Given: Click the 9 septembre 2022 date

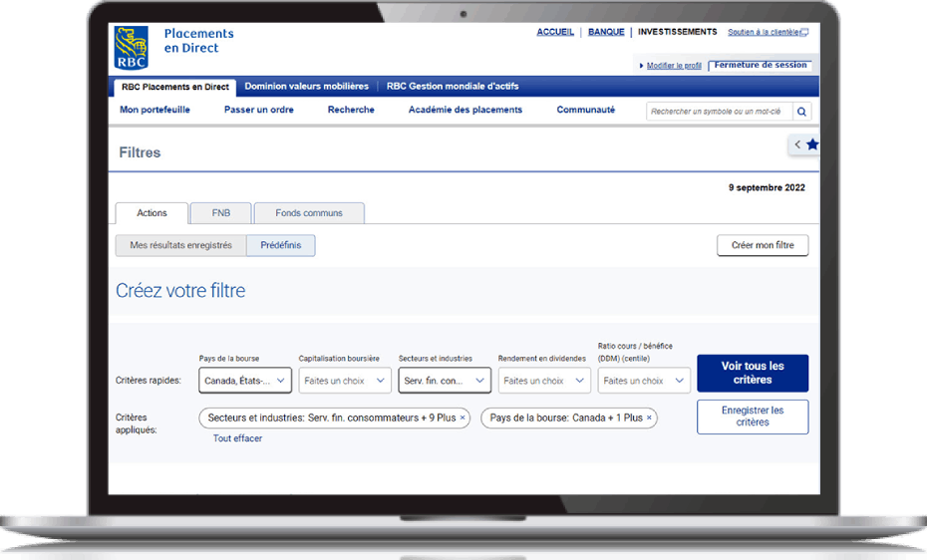Looking at the screenshot, I should (767, 188).
